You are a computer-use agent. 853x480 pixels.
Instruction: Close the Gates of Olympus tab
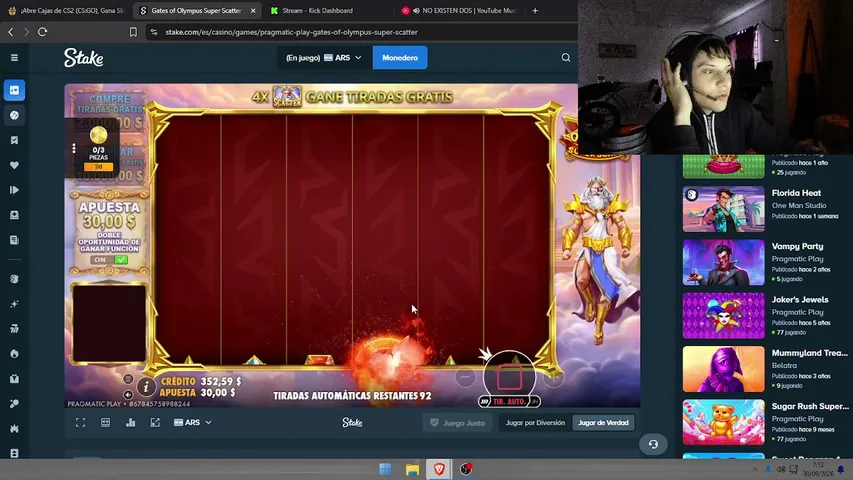click(253, 10)
